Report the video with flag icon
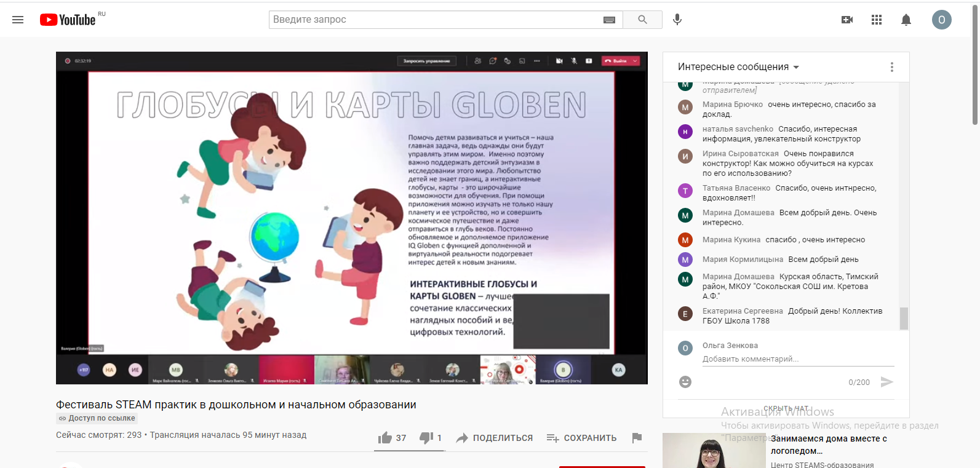 637,438
